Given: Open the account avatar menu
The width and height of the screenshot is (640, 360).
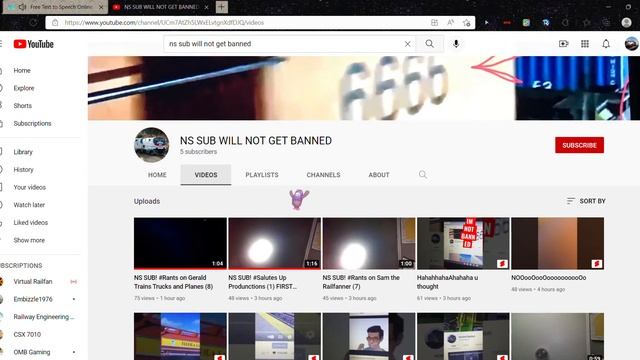Looking at the screenshot, I should (x=631, y=44).
